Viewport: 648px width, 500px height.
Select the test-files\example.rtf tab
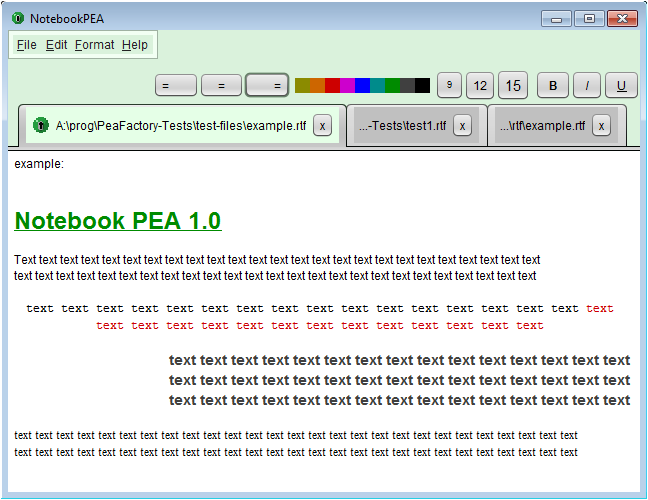181,126
